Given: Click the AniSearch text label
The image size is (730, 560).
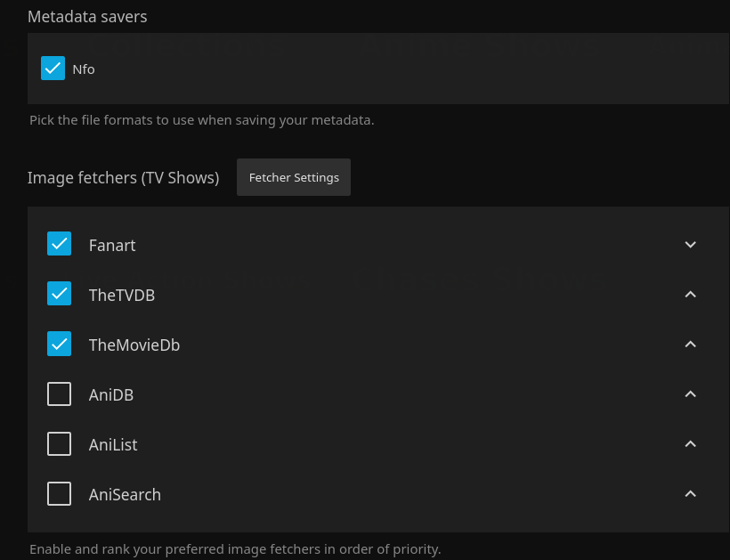Looking at the screenshot, I should [125, 495].
